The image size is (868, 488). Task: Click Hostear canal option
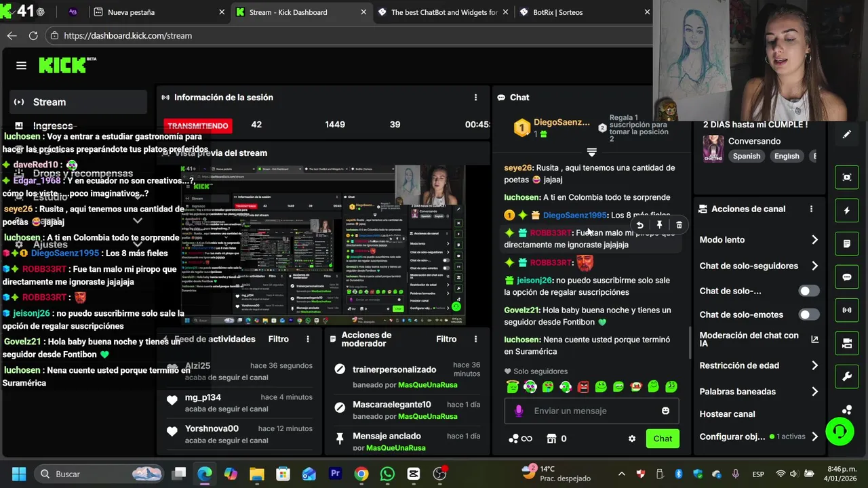pos(727,414)
